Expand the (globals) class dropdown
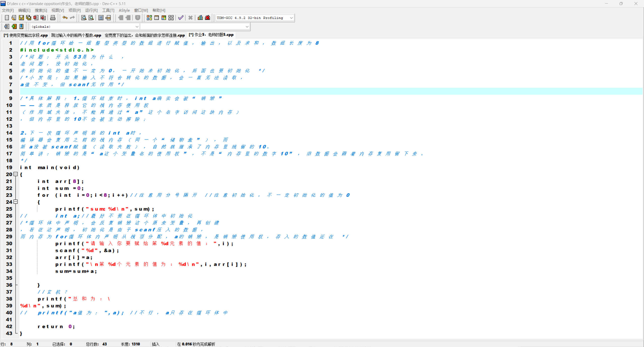644x347 pixels. 137,27
